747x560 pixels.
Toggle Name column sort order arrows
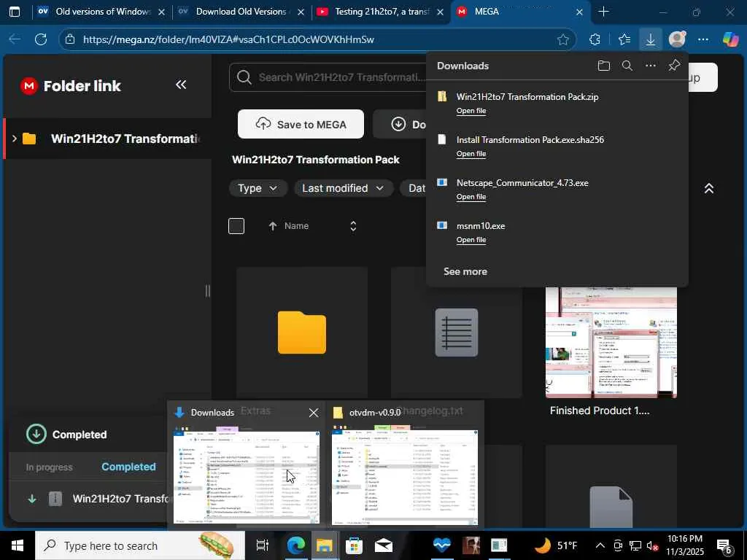[x=353, y=226]
